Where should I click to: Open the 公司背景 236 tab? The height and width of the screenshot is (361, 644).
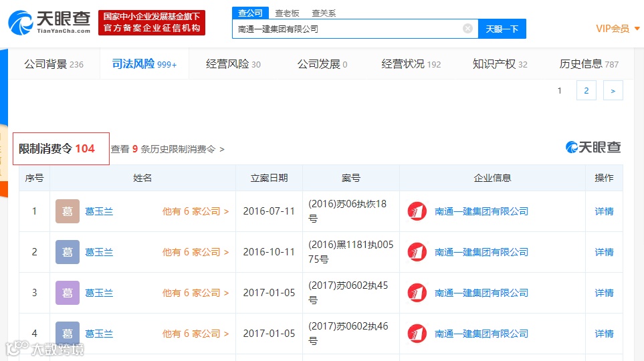pyautogui.click(x=53, y=64)
